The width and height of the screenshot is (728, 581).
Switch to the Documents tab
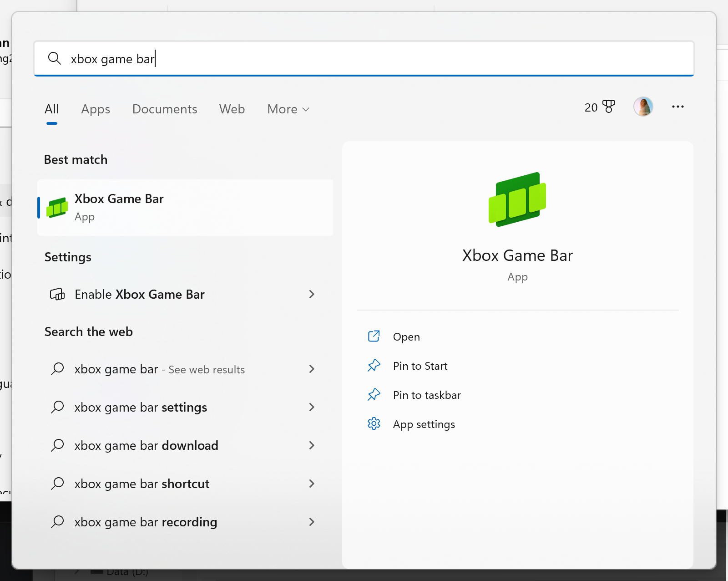point(165,109)
